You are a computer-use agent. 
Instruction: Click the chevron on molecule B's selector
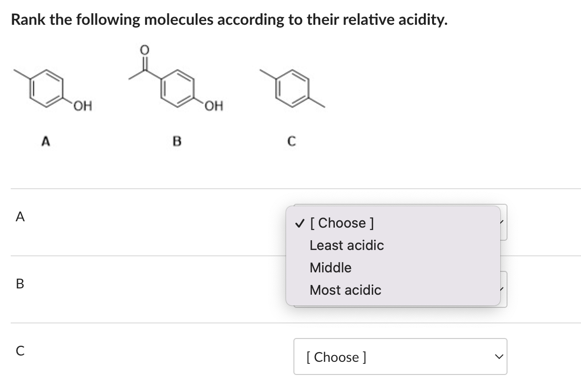[501, 288]
